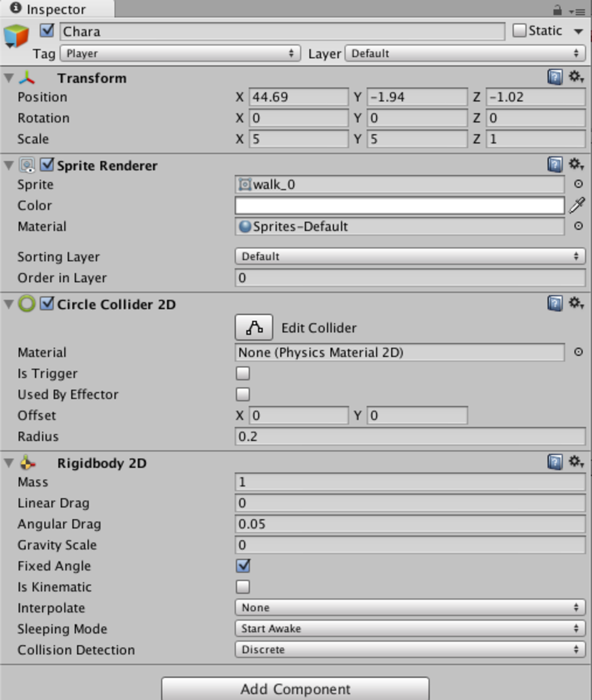The width and height of the screenshot is (592, 700).
Task: Click the Sprite field showing walk_0
Action: [400, 184]
